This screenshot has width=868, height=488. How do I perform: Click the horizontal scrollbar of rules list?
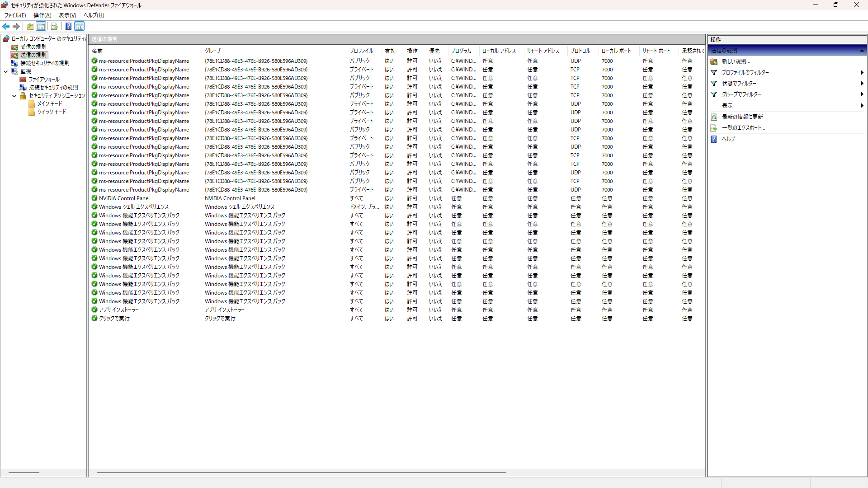click(301, 473)
